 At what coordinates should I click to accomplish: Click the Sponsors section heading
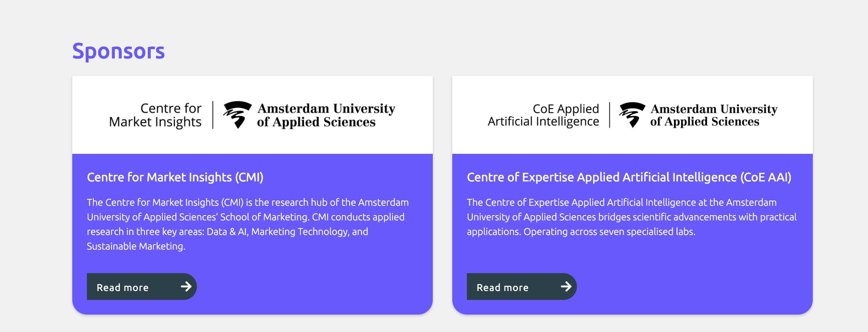pyautogui.click(x=119, y=51)
